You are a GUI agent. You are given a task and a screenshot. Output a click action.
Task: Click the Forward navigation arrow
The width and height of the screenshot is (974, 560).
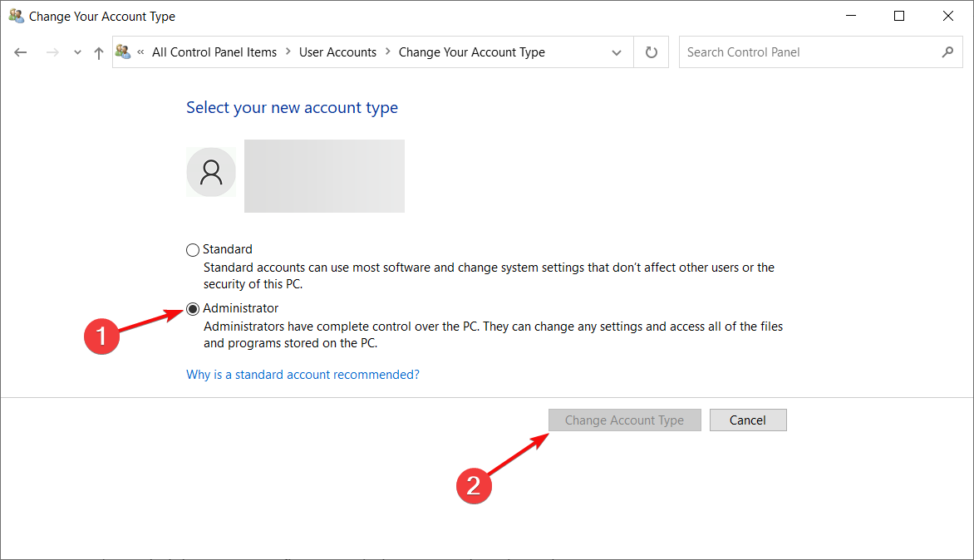52,52
